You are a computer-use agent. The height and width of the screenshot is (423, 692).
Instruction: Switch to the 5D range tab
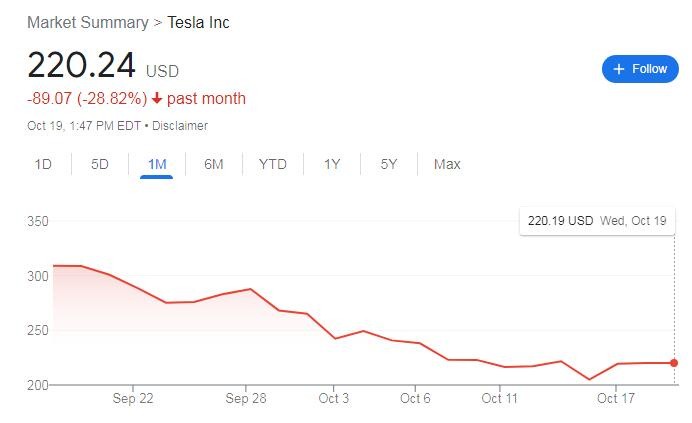pyautogui.click(x=100, y=164)
